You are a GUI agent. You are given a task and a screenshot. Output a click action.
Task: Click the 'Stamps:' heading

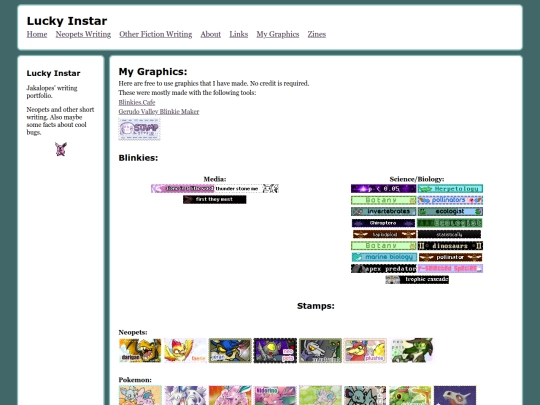click(x=316, y=306)
